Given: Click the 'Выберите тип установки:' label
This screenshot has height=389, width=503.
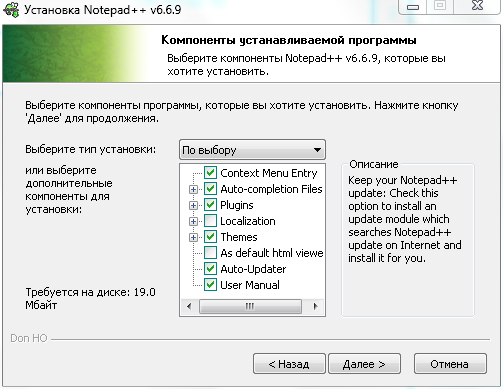Looking at the screenshot, I should coord(91,149).
